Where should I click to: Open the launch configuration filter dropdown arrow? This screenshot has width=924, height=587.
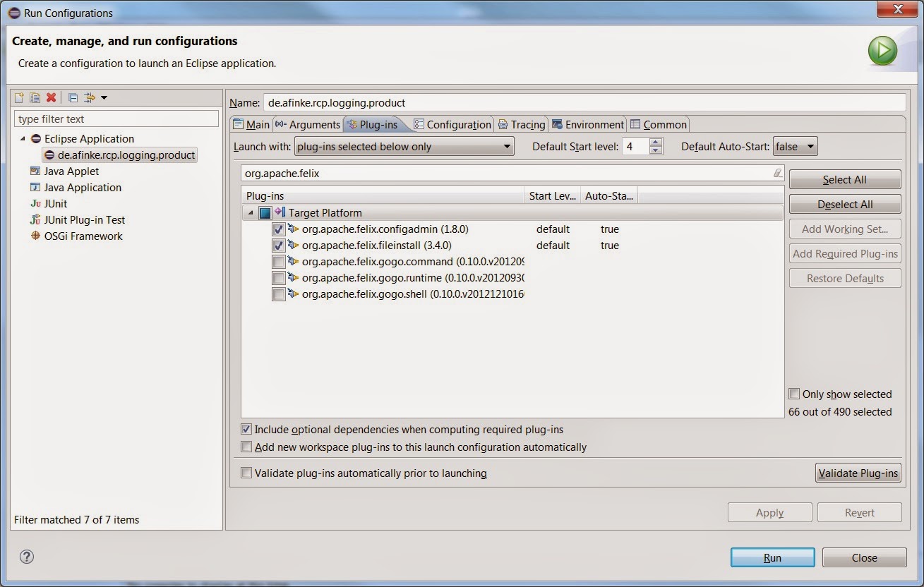pos(104,97)
